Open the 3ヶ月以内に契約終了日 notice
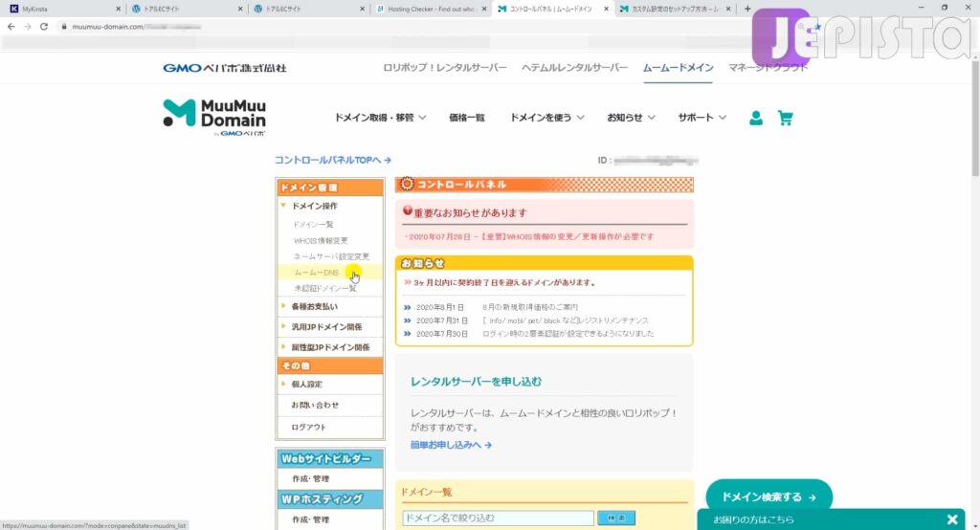 [503, 282]
